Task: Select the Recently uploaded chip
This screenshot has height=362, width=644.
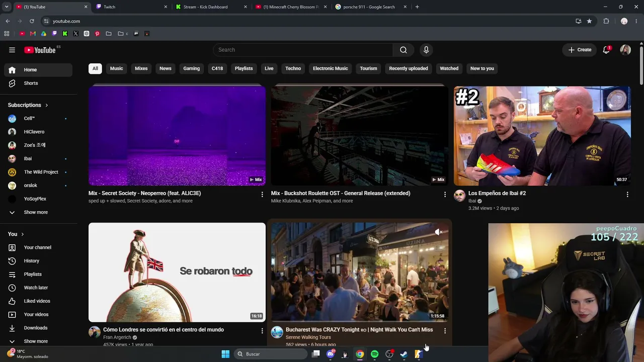Action: tap(409, 68)
